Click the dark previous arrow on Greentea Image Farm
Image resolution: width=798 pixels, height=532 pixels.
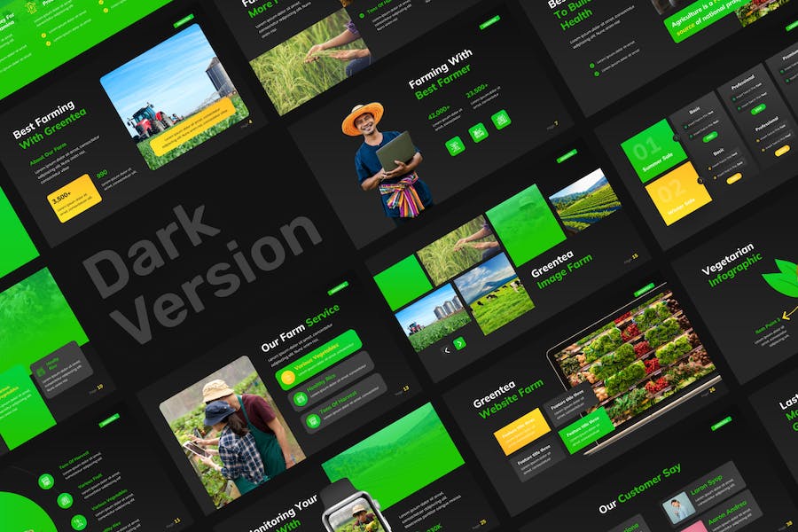click(x=446, y=350)
